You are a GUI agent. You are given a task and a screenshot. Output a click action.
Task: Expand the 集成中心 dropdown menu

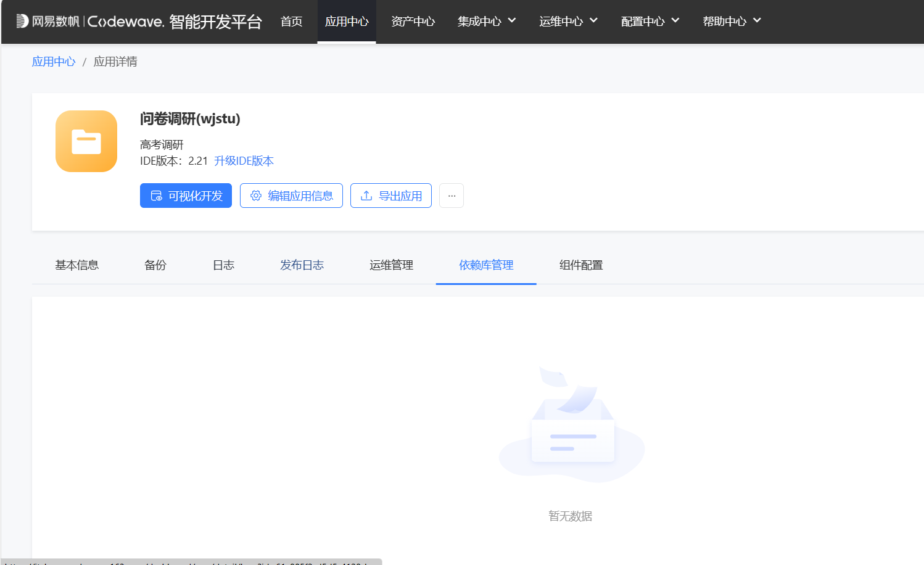487,22
